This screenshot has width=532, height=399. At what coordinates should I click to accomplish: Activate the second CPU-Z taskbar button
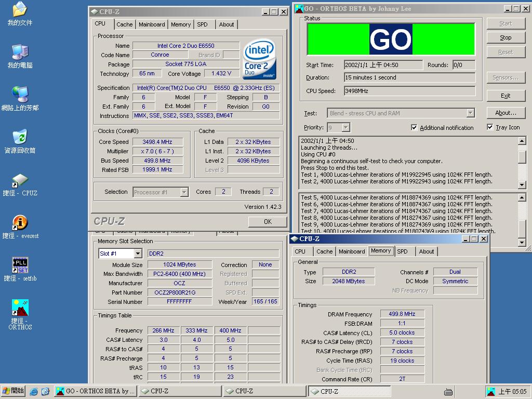(264, 391)
